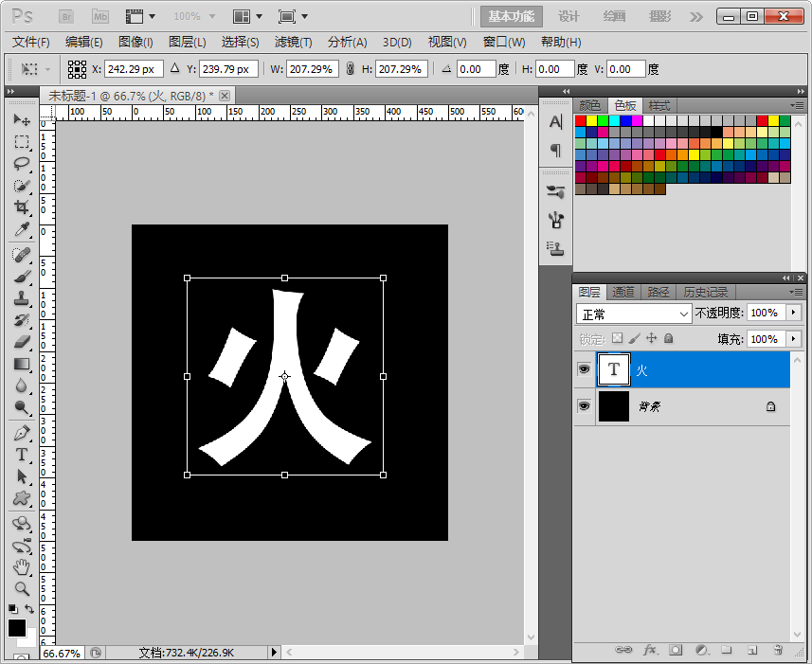The width and height of the screenshot is (812, 664).
Task: Create new adjustment layer icon
Action: pyautogui.click(x=702, y=650)
